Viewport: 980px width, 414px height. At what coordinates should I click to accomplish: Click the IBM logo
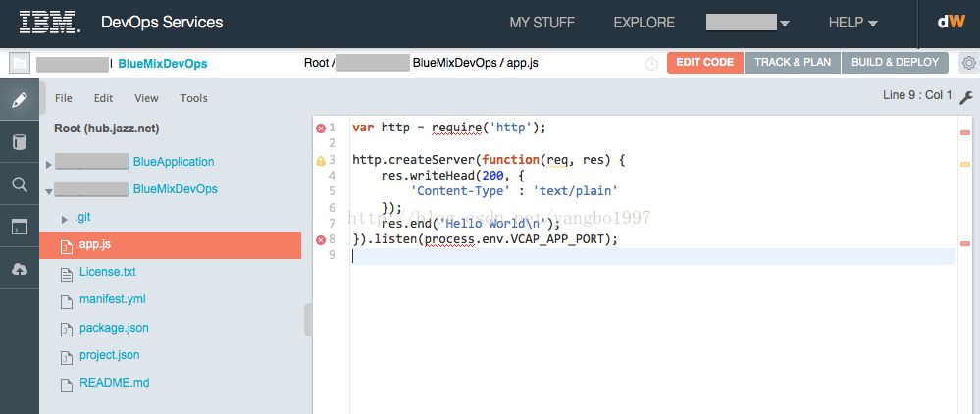(50, 23)
